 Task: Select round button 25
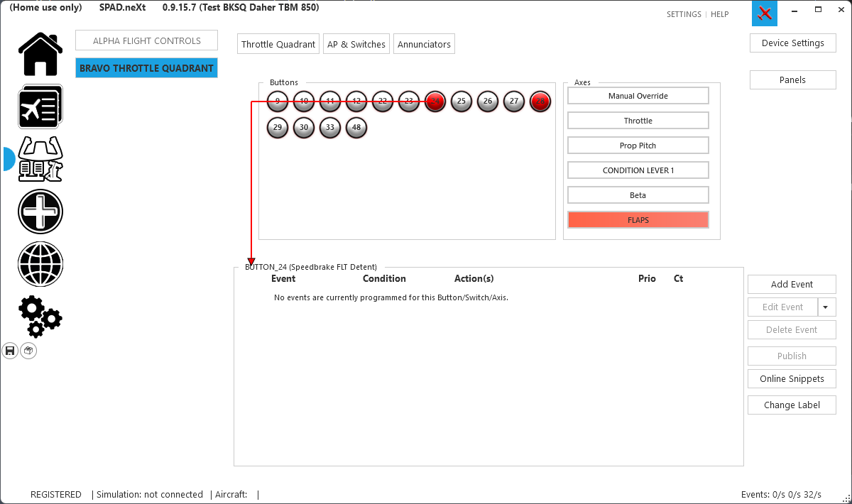point(461,102)
